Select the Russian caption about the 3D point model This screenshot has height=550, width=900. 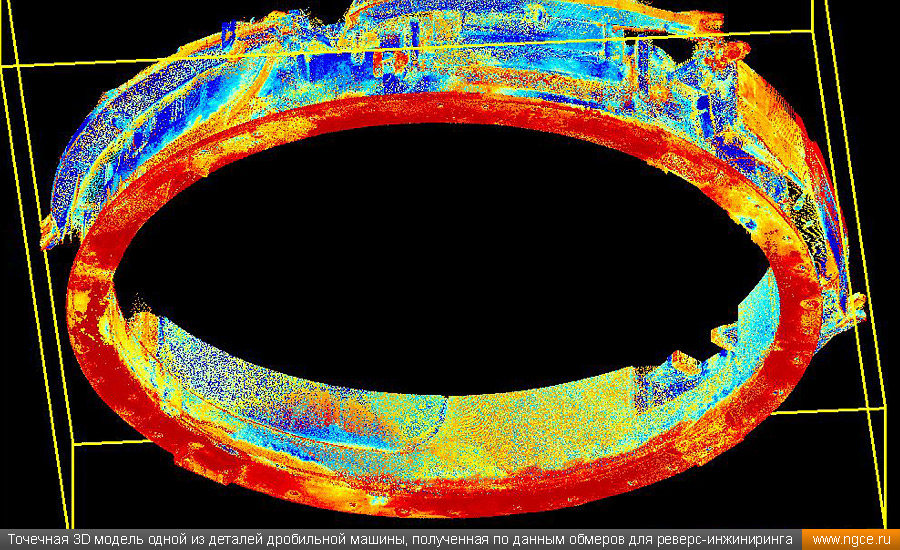(400, 540)
